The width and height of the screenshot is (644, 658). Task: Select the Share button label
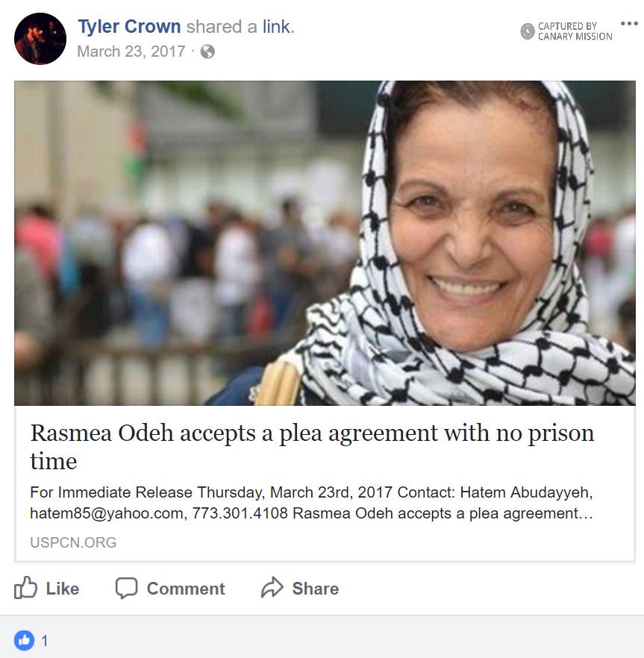[315, 589]
